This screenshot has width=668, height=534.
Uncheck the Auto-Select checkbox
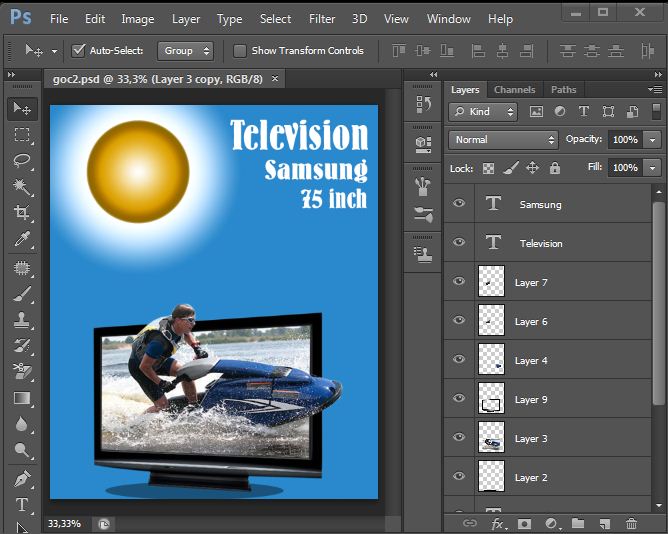tap(79, 50)
